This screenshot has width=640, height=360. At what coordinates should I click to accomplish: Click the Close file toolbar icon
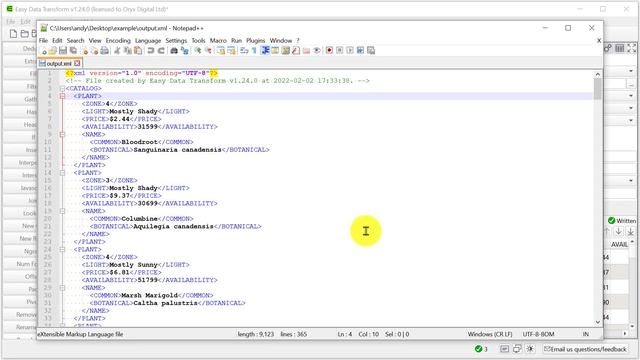[85, 50]
